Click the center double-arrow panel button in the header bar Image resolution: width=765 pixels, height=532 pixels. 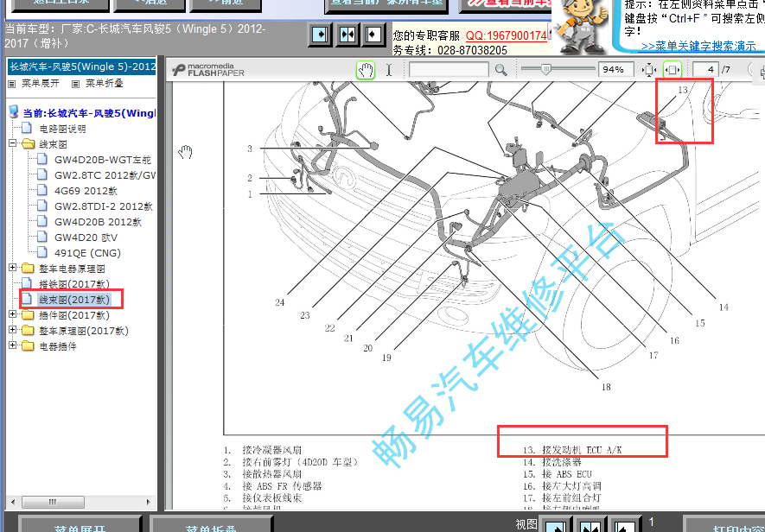pos(347,35)
